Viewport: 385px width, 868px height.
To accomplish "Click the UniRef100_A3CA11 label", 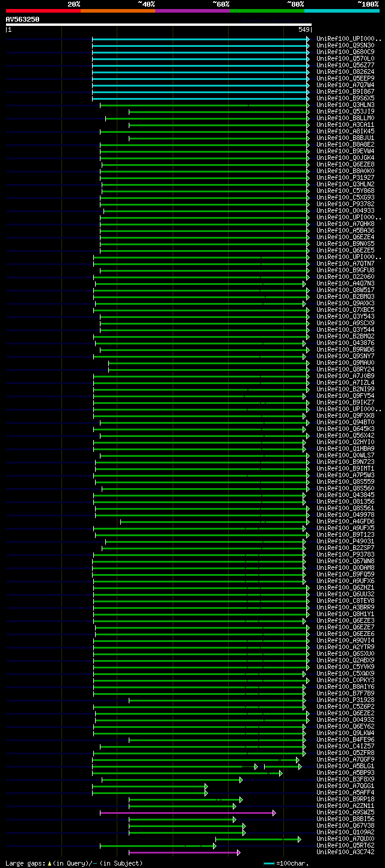I will pyautogui.click(x=345, y=124).
